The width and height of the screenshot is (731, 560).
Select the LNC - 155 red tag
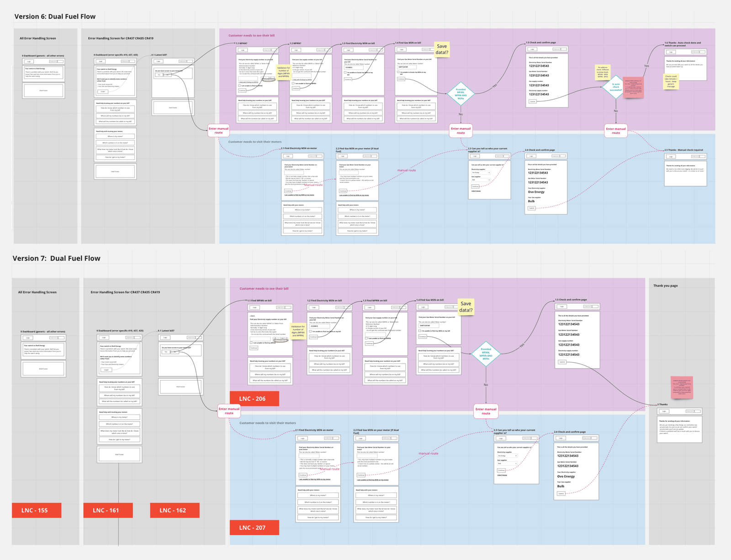(37, 510)
